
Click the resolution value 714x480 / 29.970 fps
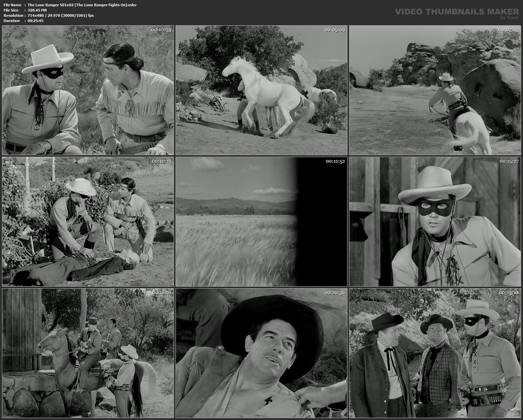tap(61, 15)
